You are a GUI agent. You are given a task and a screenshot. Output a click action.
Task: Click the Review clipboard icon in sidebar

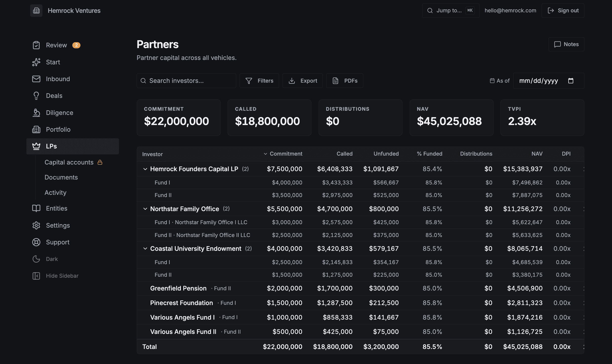point(36,45)
